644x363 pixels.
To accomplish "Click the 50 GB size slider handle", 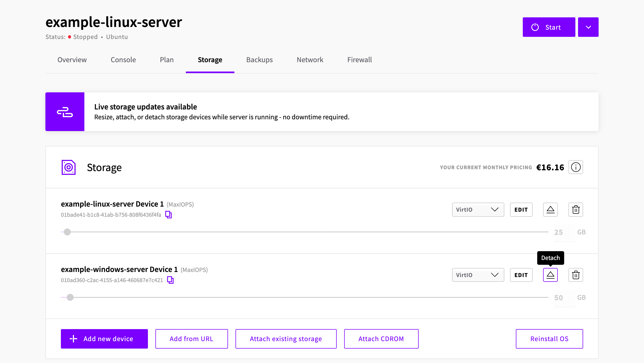I will (x=70, y=297).
